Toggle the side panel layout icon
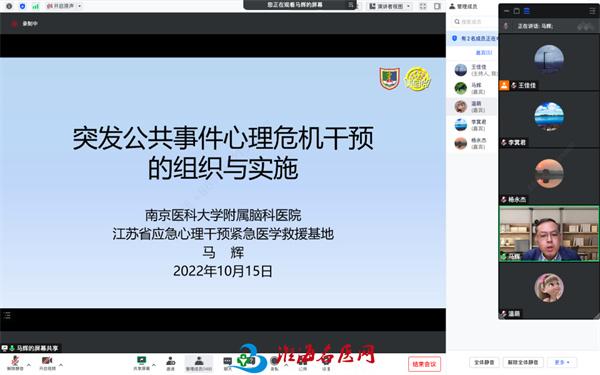The width and height of the screenshot is (600, 375). coord(437,6)
